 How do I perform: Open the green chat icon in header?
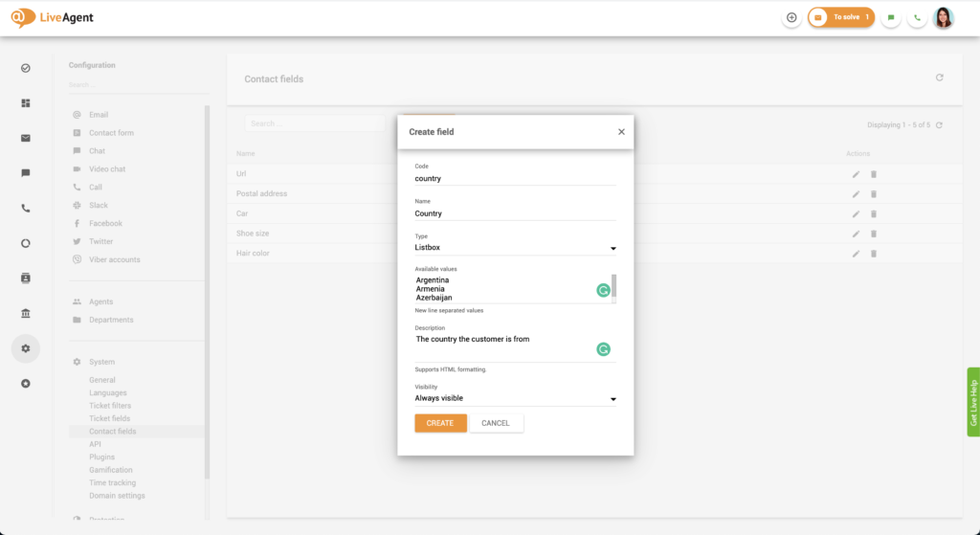(x=891, y=17)
